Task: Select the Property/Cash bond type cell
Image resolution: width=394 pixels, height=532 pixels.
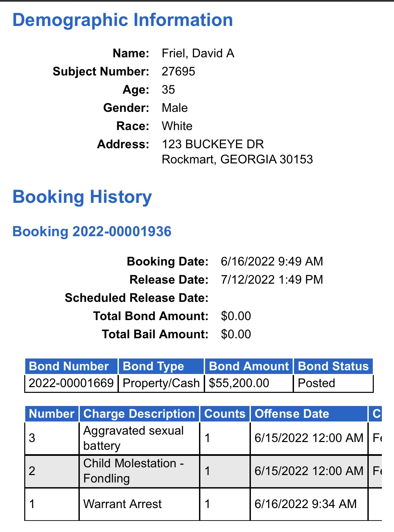Action: [161, 383]
